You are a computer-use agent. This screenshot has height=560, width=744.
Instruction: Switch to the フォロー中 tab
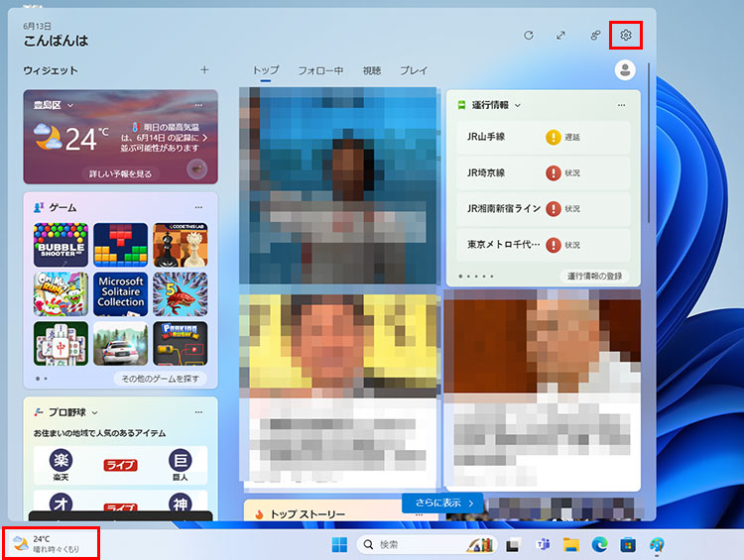[320, 70]
